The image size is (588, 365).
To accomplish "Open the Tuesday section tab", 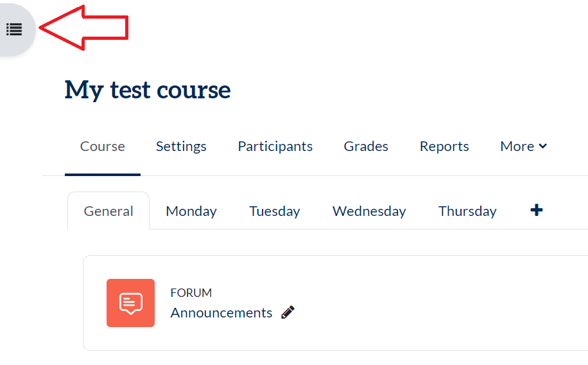I will pyautogui.click(x=275, y=211).
